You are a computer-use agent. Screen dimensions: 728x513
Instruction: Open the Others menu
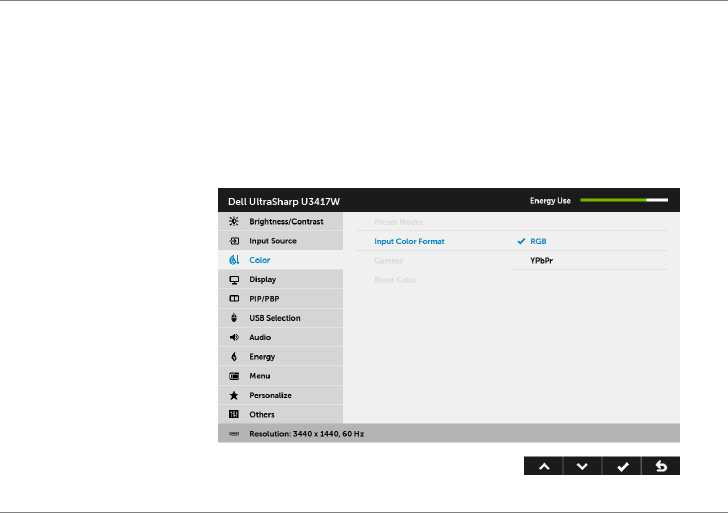pos(280,414)
